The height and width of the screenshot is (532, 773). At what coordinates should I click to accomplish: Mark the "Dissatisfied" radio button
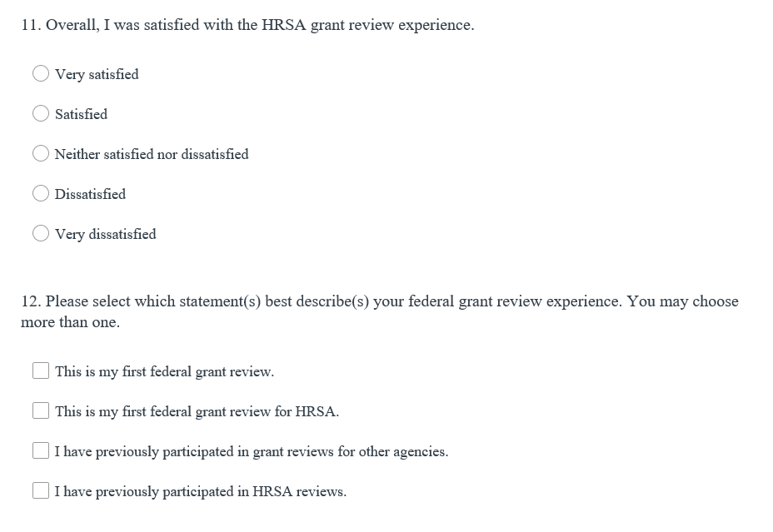click(41, 194)
